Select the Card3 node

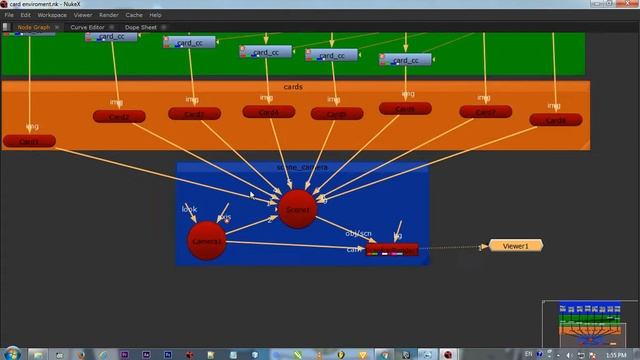pos(194,114)
